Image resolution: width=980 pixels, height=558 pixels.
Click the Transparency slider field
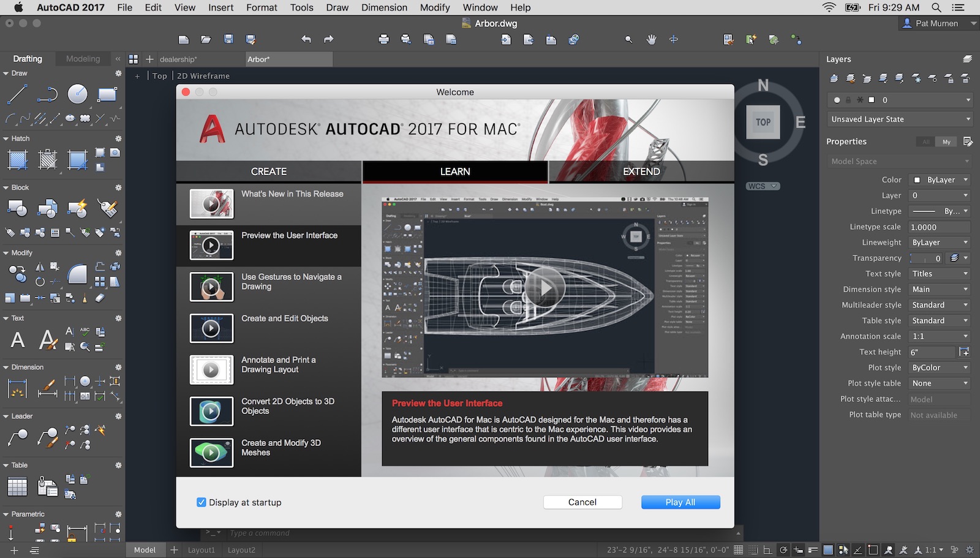click(x=927, y=258)
